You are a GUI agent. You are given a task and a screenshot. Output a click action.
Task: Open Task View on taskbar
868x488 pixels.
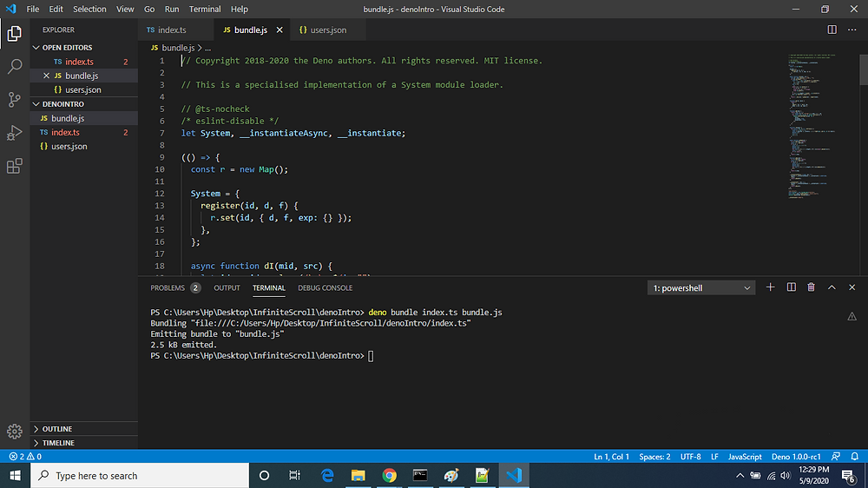pyautogui.click(x=294, y=475)
